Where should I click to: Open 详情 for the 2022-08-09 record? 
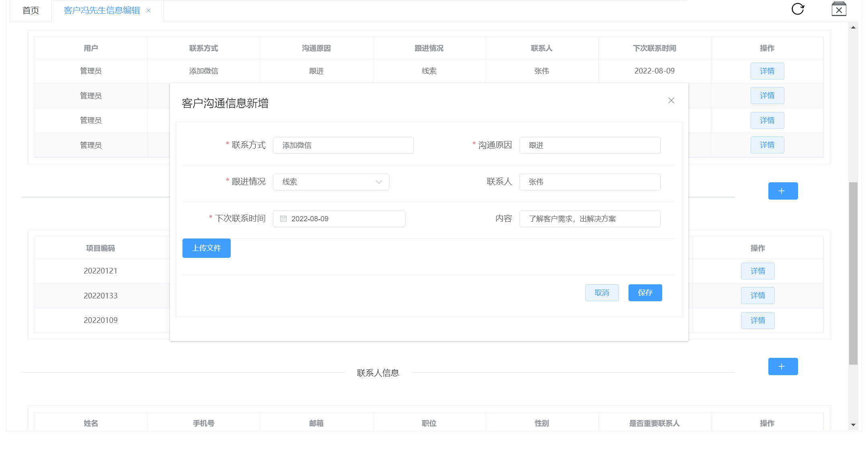click(x=767, y=71)
